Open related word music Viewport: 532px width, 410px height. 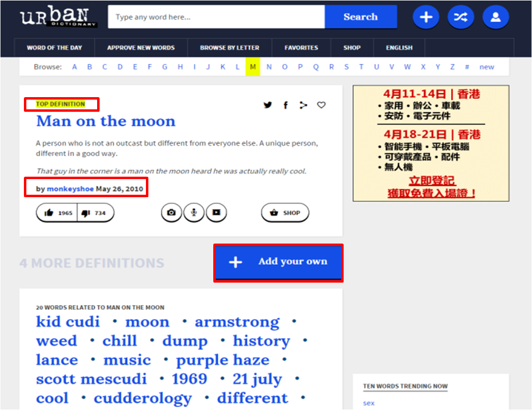click(127, 360)
